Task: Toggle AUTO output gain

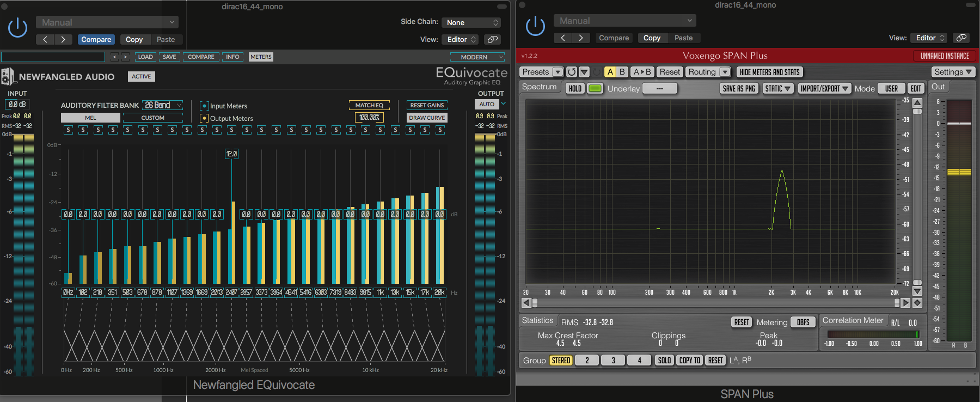Action: (487, 104)
